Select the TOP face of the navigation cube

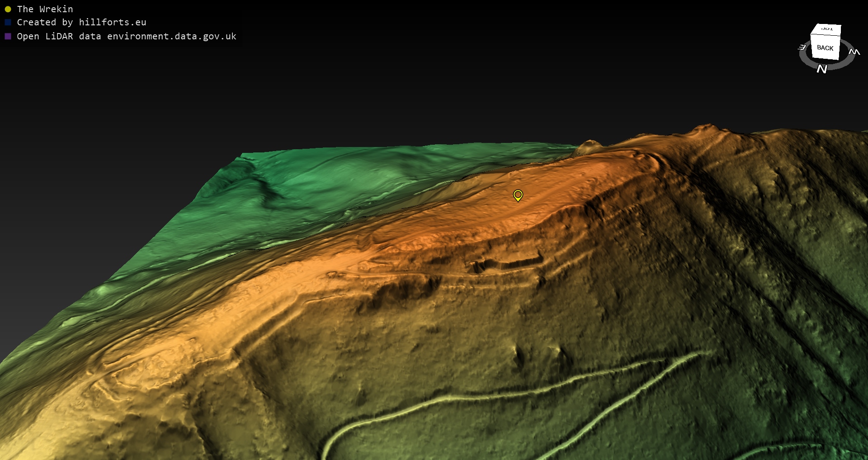pyautogui.click(x=827, y=29)
